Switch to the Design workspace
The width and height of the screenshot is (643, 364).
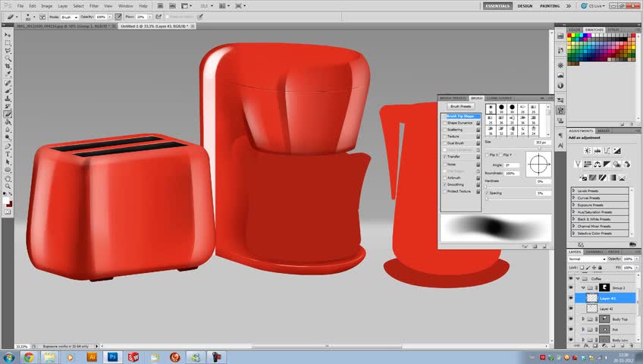[525, 6]
